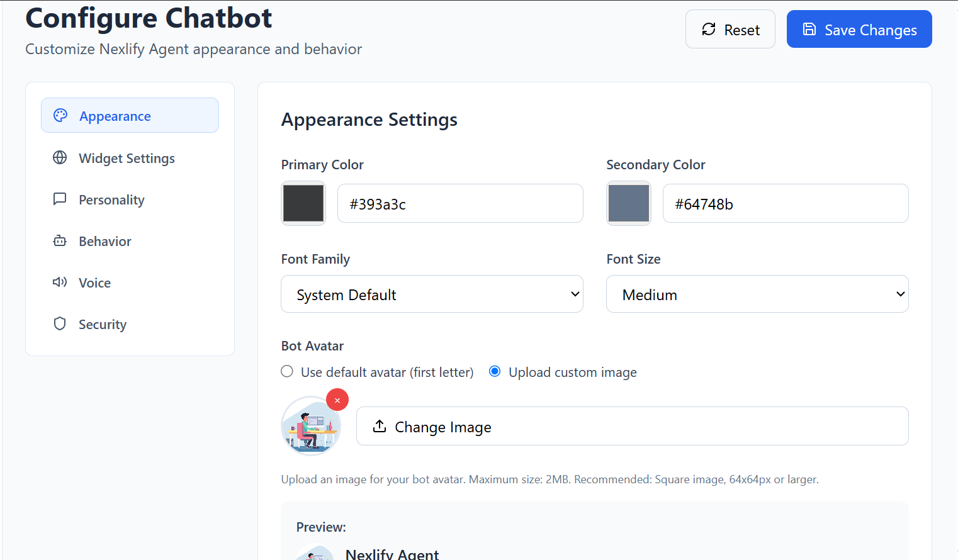Click the Personality chat bubble icon
958x560 pixels.
(x=60, y=199)
